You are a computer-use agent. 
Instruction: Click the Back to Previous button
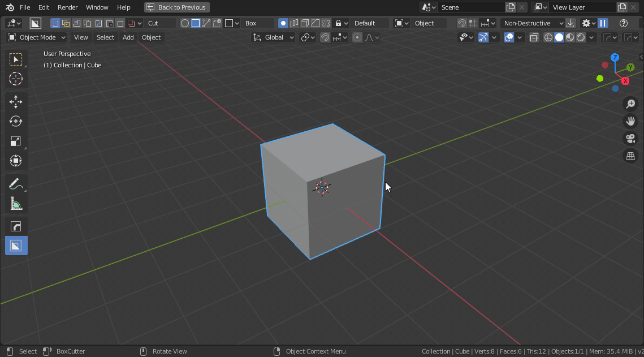176,7
